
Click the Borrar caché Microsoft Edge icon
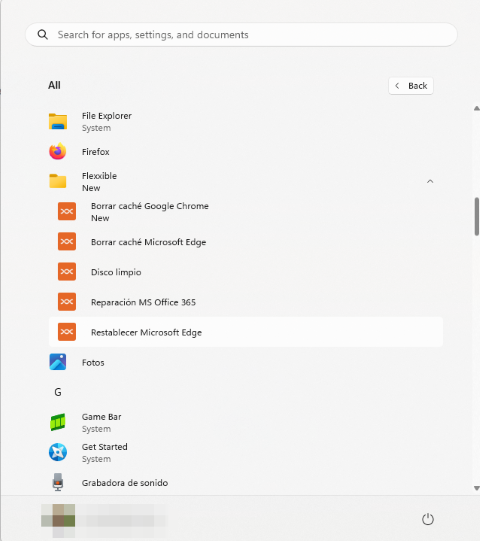pyautogui.click(x=67, y=242)
